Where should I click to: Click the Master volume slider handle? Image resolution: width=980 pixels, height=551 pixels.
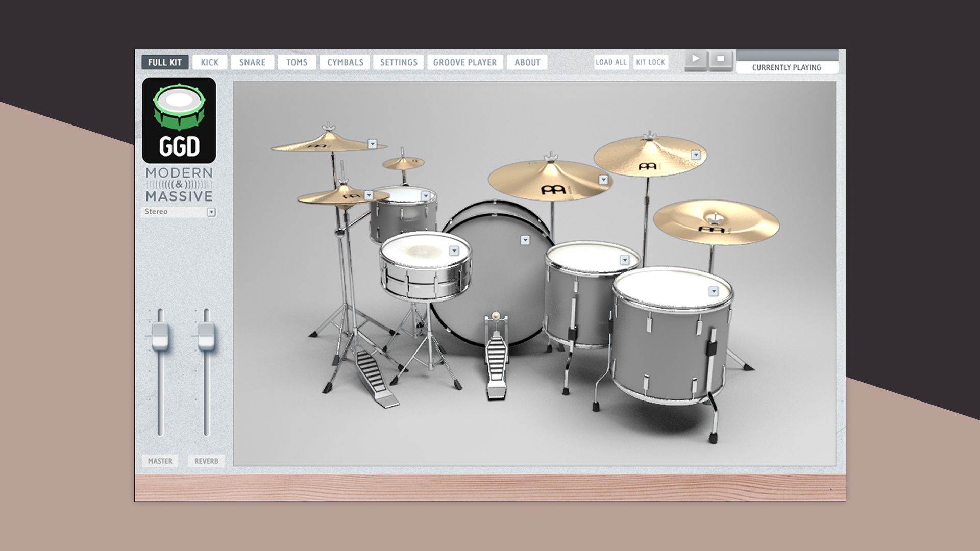pos(160,336)
